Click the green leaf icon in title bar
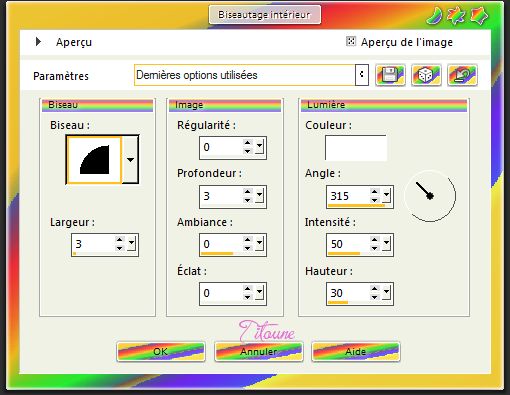 pos(434,16)
